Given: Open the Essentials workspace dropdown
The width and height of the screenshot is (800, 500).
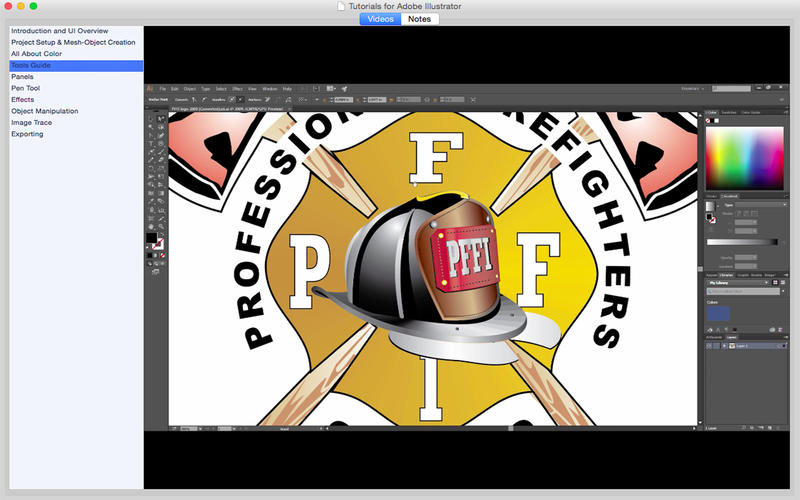Looking at the screenshot, I should 692,89.
